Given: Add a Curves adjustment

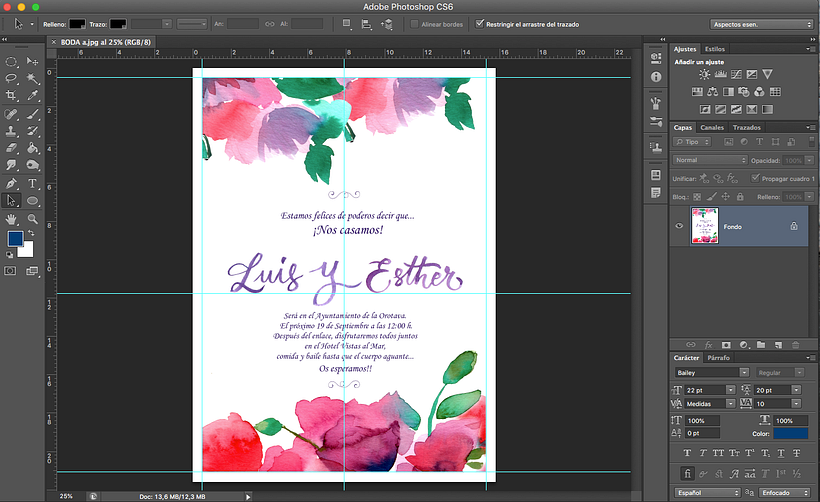Looking at the screenshot, I should point(736,74).
